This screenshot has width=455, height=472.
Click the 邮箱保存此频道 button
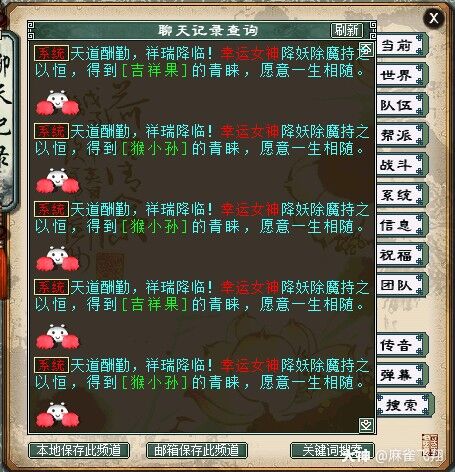(x=197, y=450)
